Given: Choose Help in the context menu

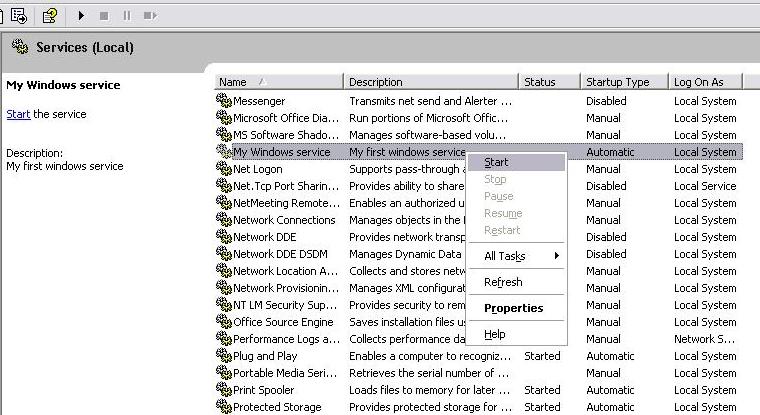Looking at the screenshot, I should point(517,334).
